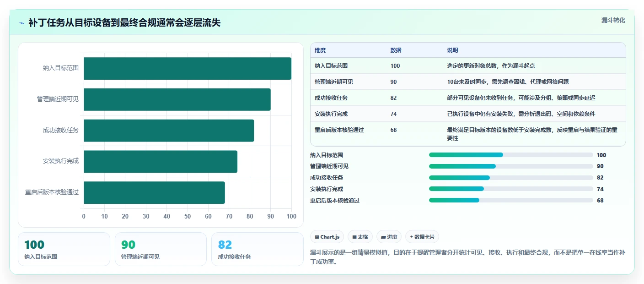Click the 成功接收任务 progress bar showing 82
Viewport: 644px width, 284px height.
click(511, 178)
